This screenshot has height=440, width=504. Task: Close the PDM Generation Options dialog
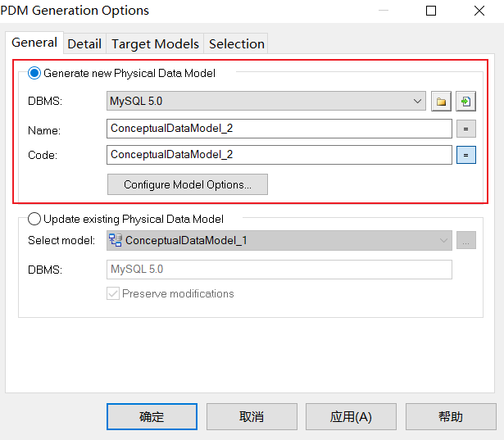pos(479,11)
